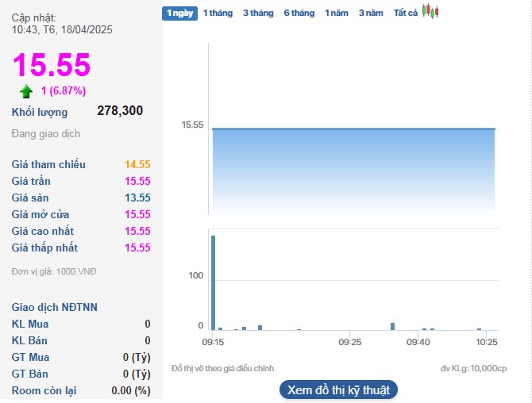Open the 6 tháng chart range
This screenshot has width=532, height=403.
coord(299,13)
